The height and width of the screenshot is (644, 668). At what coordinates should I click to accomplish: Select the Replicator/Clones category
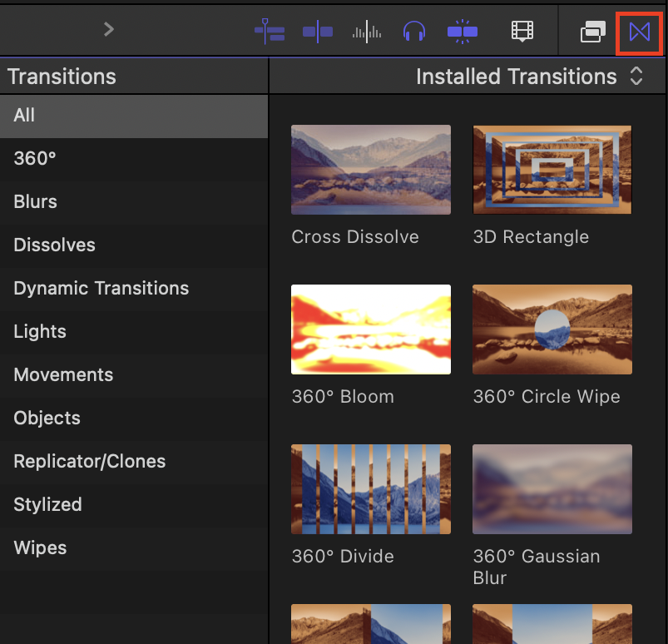click(134, 462)
